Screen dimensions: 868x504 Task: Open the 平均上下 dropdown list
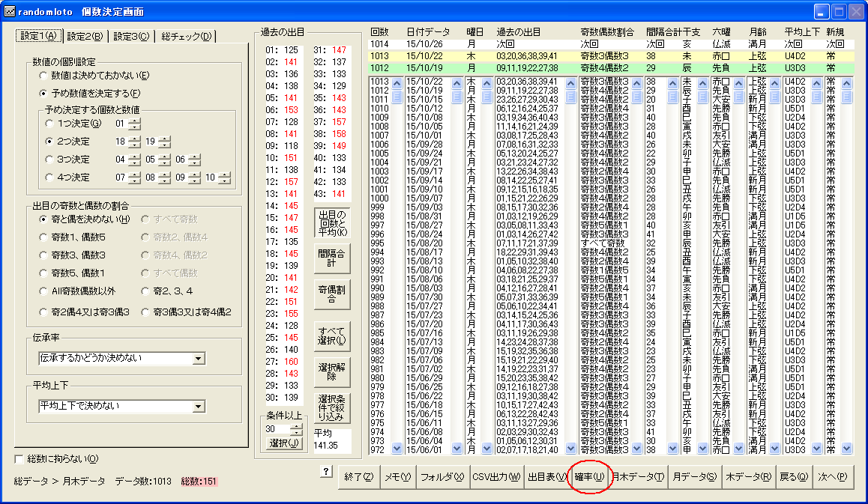pos(199,407)
